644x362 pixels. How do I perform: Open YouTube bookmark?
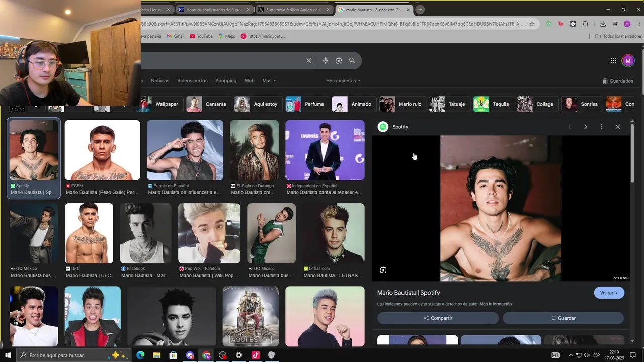coord(201,36)
